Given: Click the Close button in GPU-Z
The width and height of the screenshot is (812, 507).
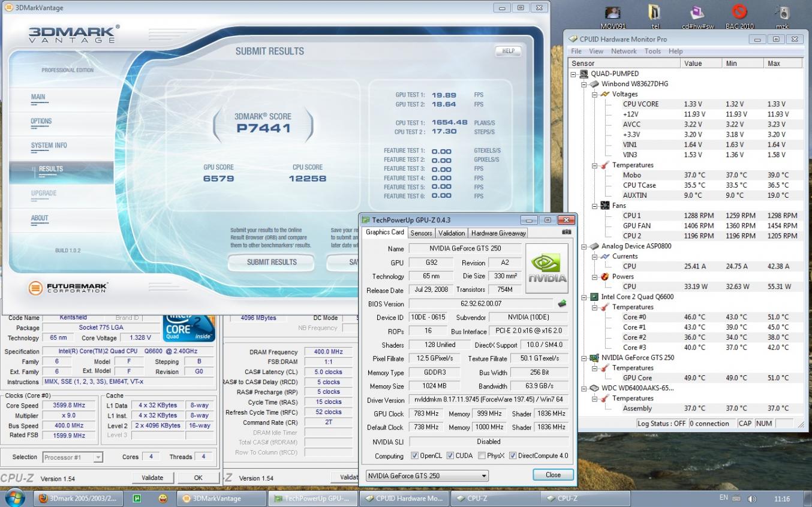Looking at the screenshot, I should point(553,475).
